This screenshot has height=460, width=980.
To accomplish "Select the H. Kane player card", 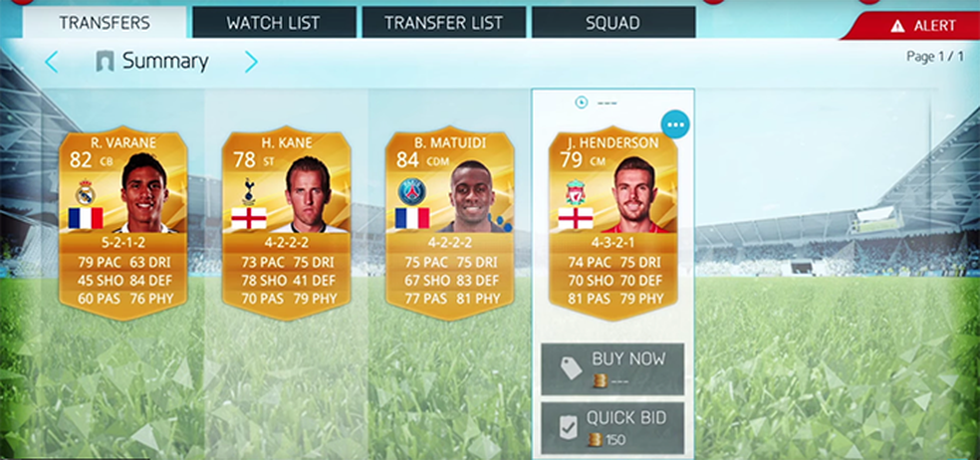I will click(286, 223).
